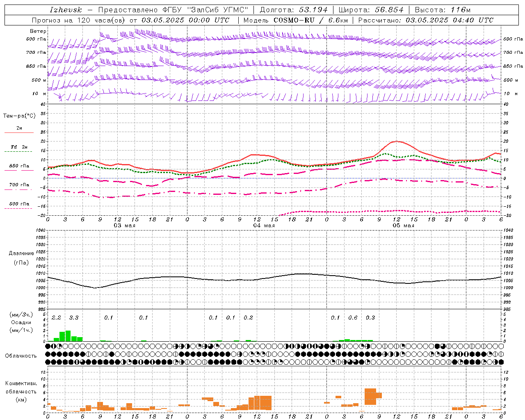Click the left '1040' pressure axis value
Image resolution: width=525 pixels, height=420 pixels.
click(x=40, y=231)
